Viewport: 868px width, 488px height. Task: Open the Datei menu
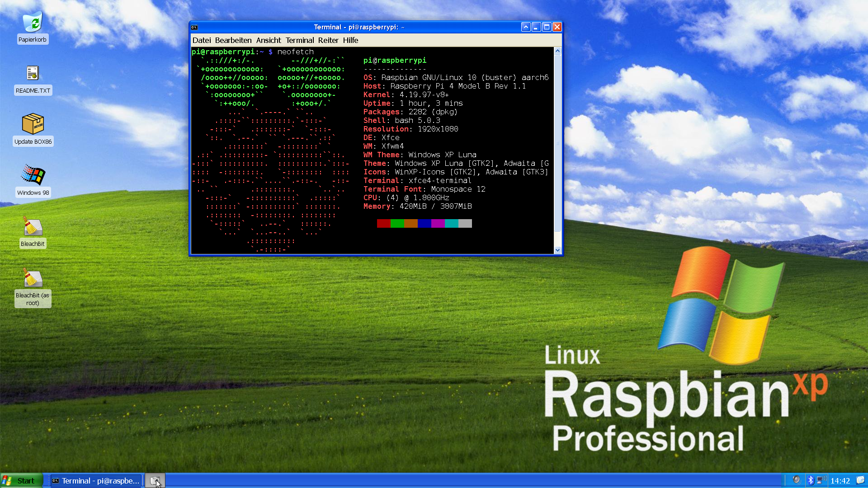202,40
